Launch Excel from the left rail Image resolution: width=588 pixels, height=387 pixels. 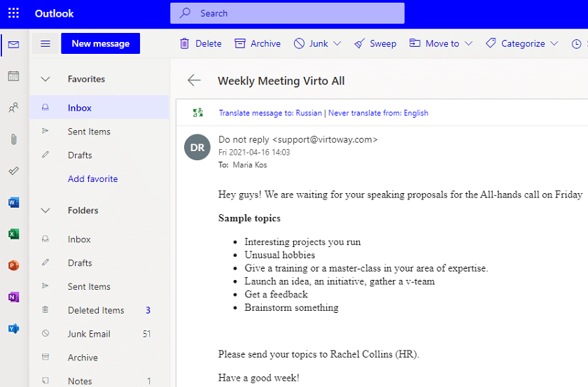click(13, 234)
